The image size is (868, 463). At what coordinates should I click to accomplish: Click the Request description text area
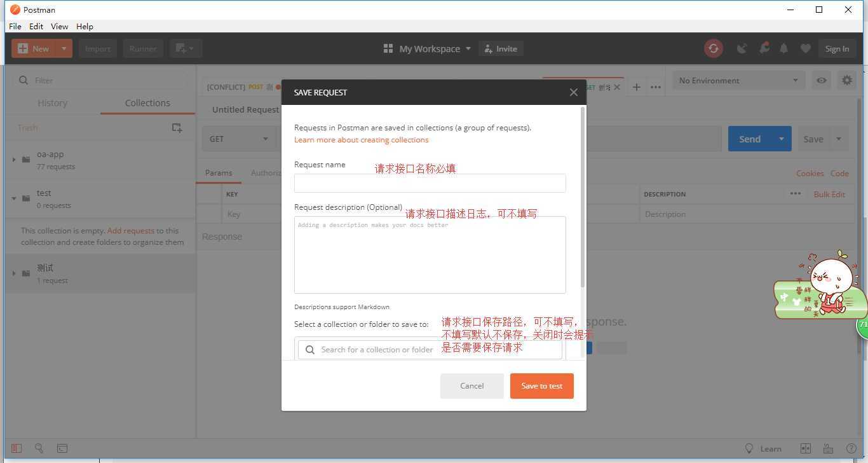[430, 255]
